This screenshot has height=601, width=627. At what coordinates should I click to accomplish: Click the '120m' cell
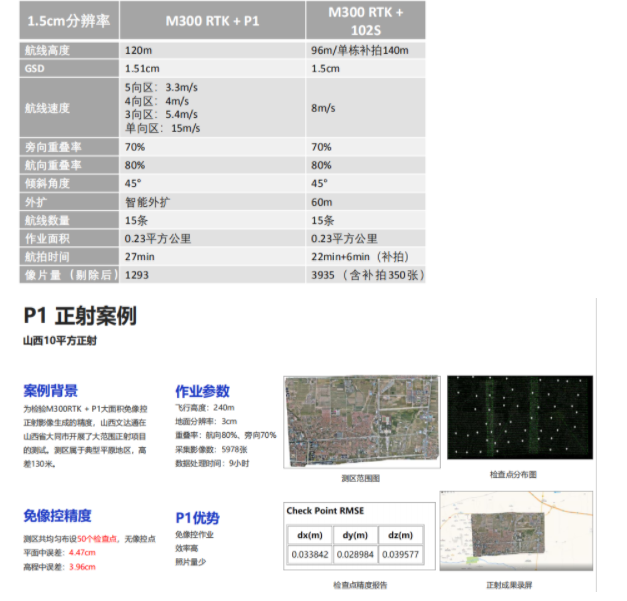coord(212,50)
